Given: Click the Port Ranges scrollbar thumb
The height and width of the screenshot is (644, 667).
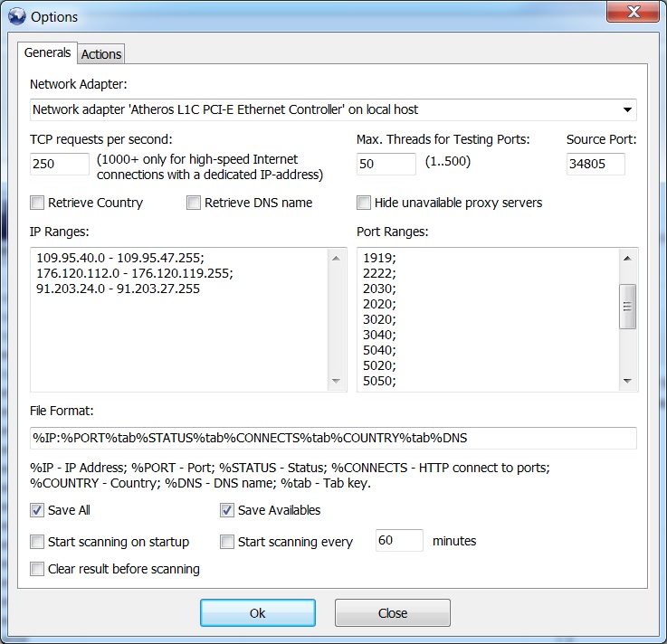Looking at the screenshot, I should tap(627, 307).
